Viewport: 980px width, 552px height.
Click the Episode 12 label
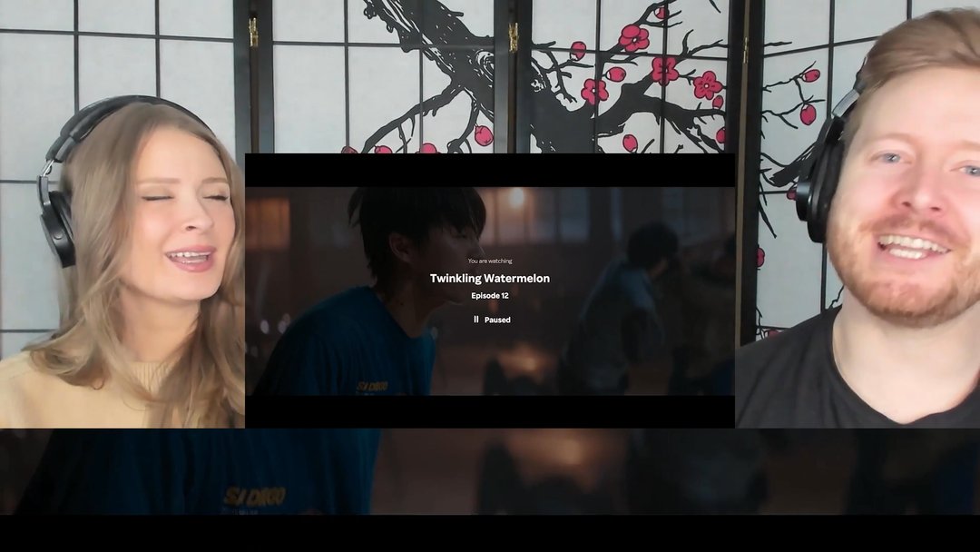pos(489,296)
